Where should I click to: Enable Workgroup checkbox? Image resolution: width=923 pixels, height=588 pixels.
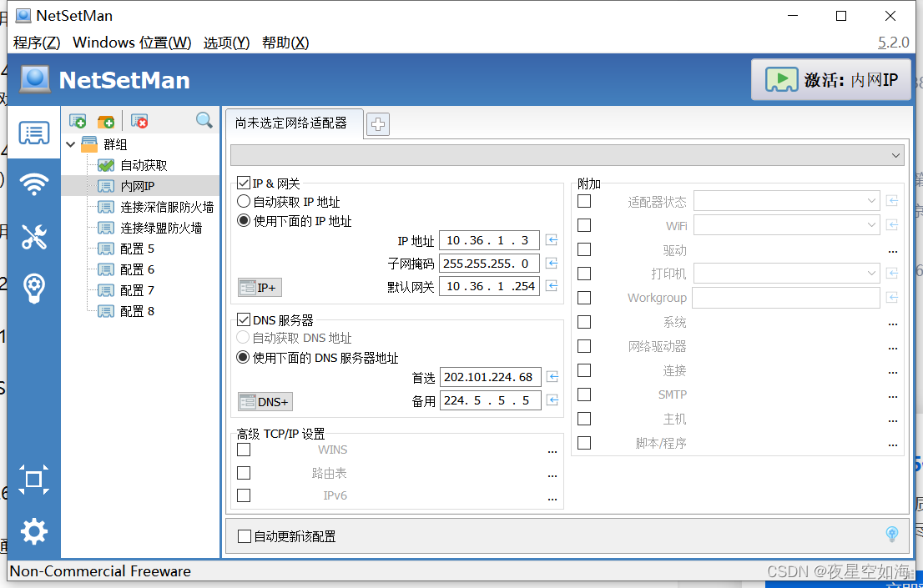tap(584, 298)
